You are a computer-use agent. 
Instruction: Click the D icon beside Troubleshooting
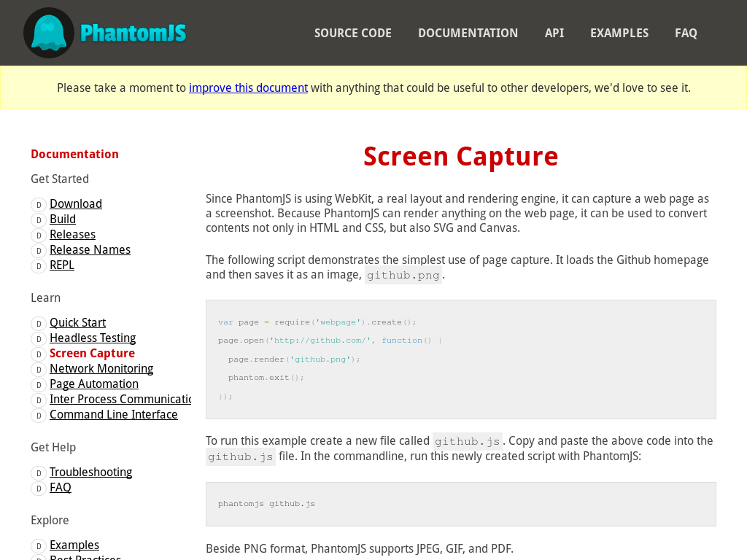39,473
